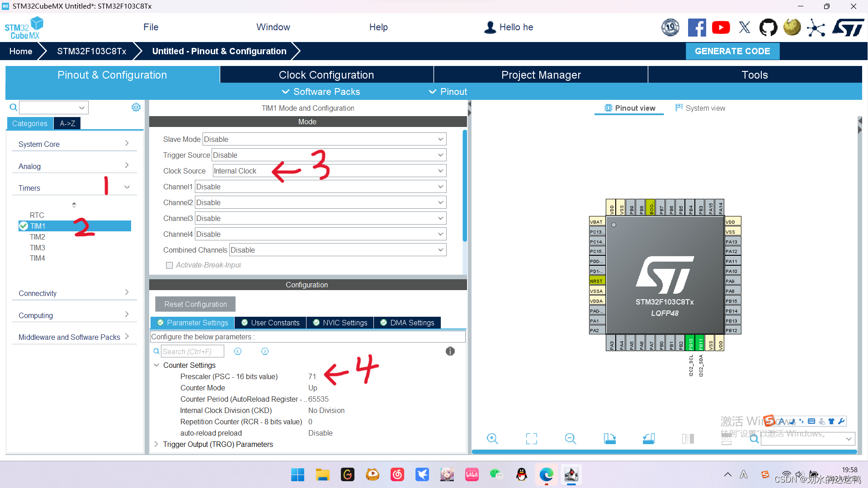
Task: Click the ST community network icon
Action: pyautogui.click(x=816, y=28)
